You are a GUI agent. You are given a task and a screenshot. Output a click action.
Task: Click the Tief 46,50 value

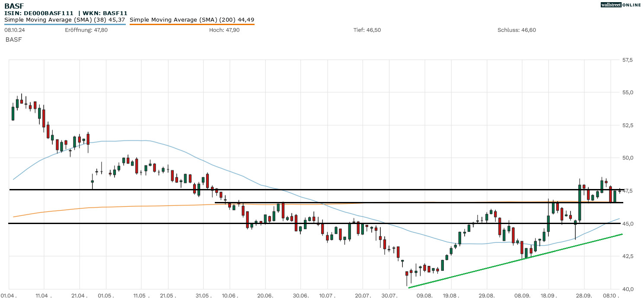pyautogui.click(x=367, y=30)
